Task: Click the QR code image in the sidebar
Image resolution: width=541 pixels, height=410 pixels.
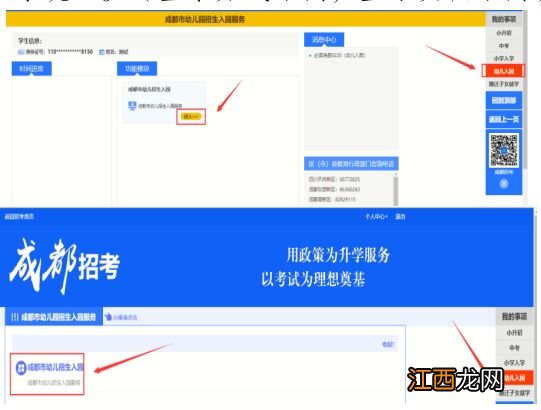Action: [x=504, y=150]
